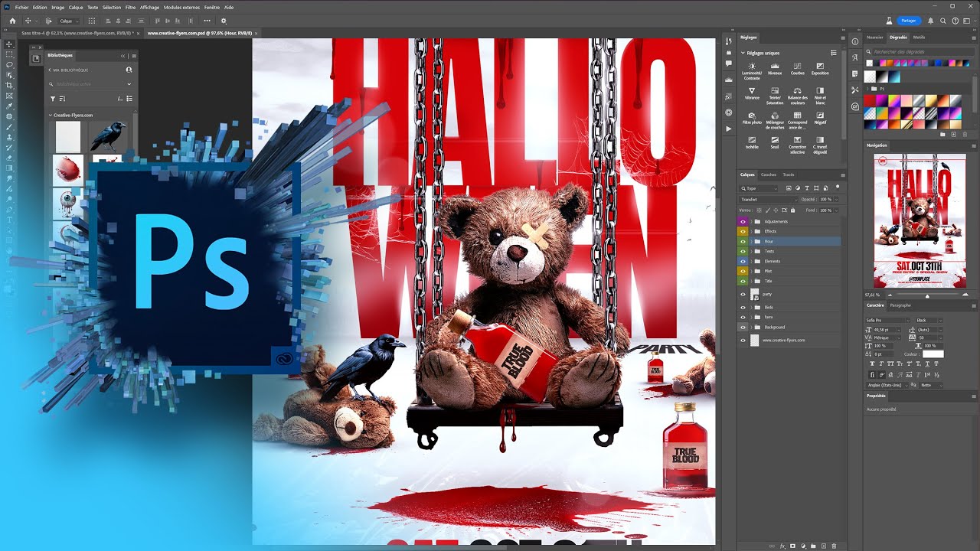Hide the Mist layer group
Viewport: 980px width, 551px height.
[x=743, y=271]
